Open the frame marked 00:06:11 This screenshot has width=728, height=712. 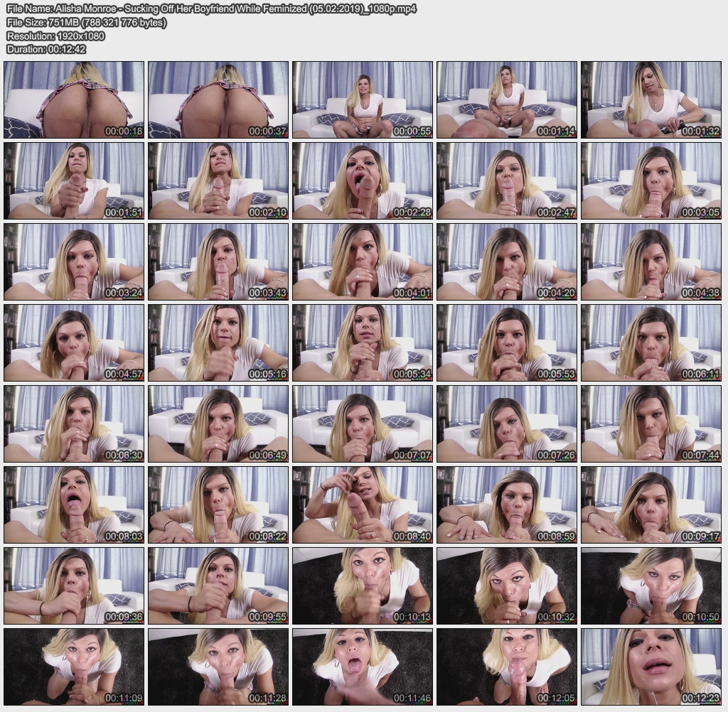pos(651,342)
